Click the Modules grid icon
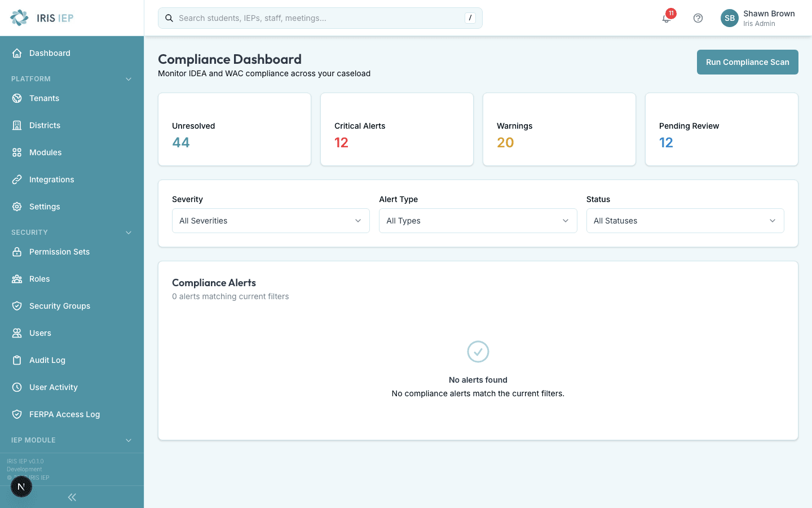The image size is (812, 508). [17, 152]
